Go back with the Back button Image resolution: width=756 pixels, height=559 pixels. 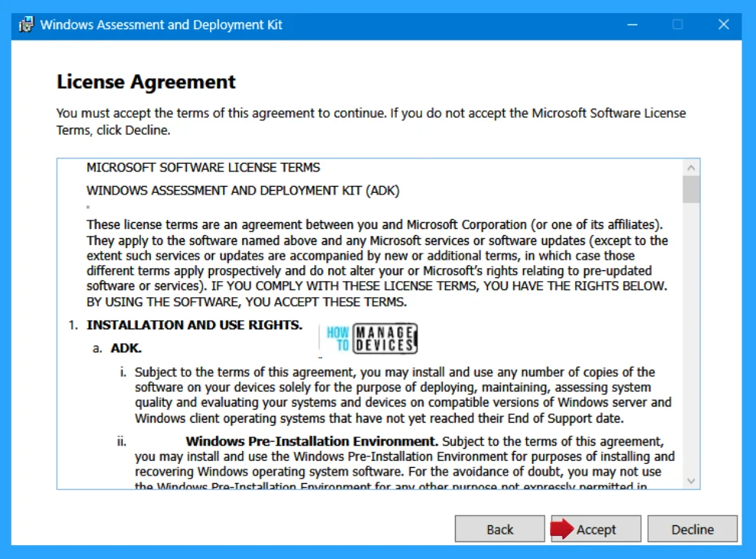[499, 529]
